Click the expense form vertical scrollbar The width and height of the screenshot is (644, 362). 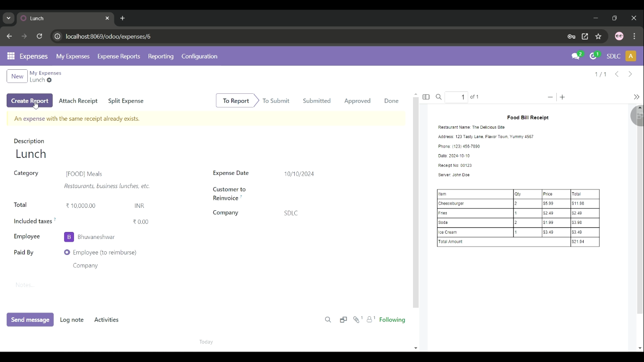(415, 203)
